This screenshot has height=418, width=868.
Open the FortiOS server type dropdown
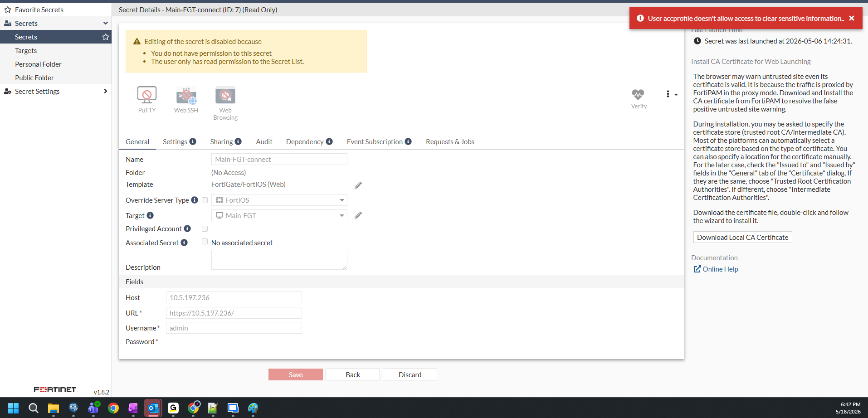coord(279,200)
